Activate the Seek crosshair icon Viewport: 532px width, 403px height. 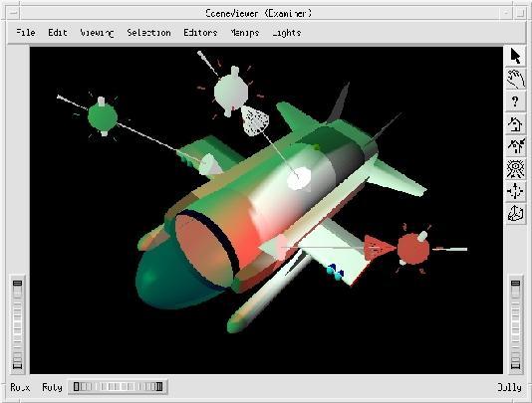[515, 191]
